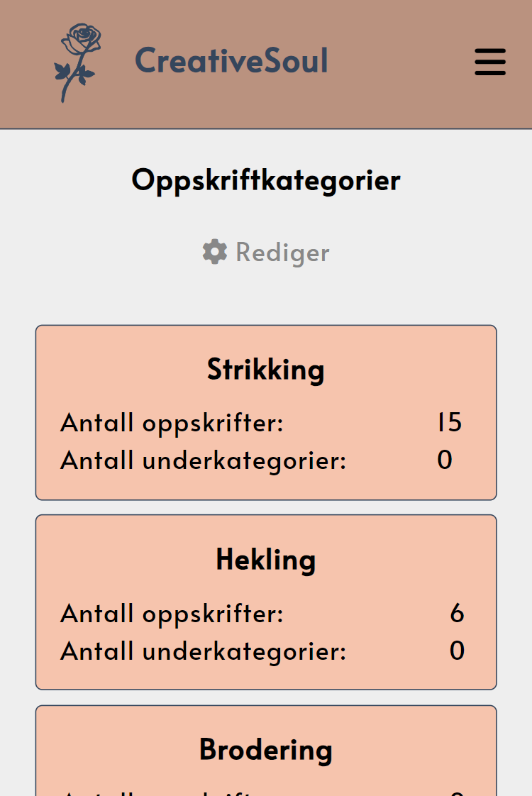Select the gear icon beside Rediger
The width and height of the screenshot is (532, 796).
tap(216, 252)
